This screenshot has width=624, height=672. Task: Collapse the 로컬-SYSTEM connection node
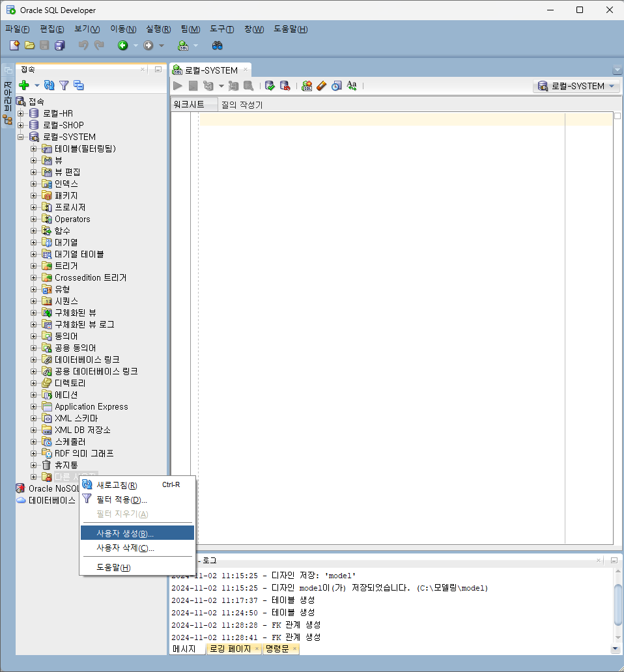pyautogui.click(x=21, y=137)
